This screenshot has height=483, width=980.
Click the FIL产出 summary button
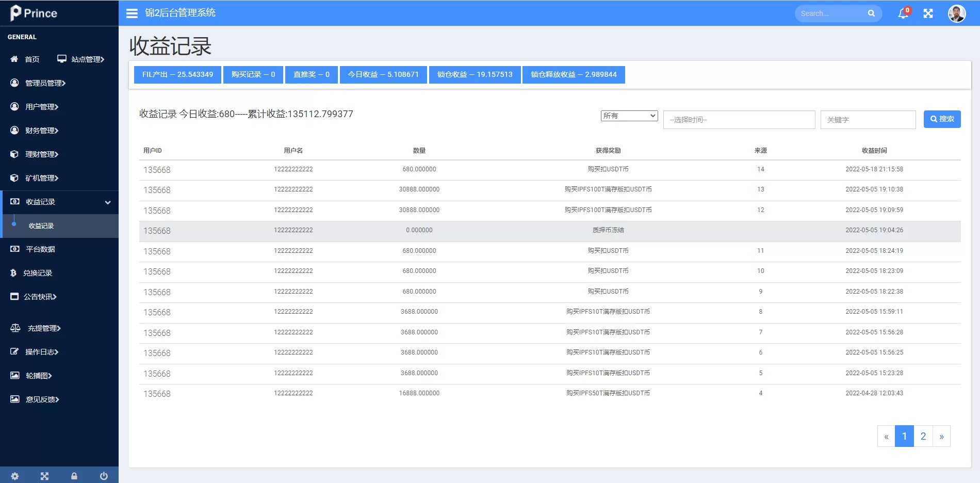click(x=177, y=74)
